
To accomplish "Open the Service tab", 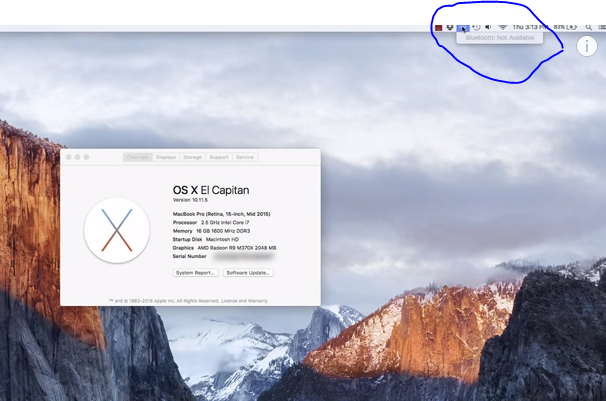I will [x=245, y=157].
